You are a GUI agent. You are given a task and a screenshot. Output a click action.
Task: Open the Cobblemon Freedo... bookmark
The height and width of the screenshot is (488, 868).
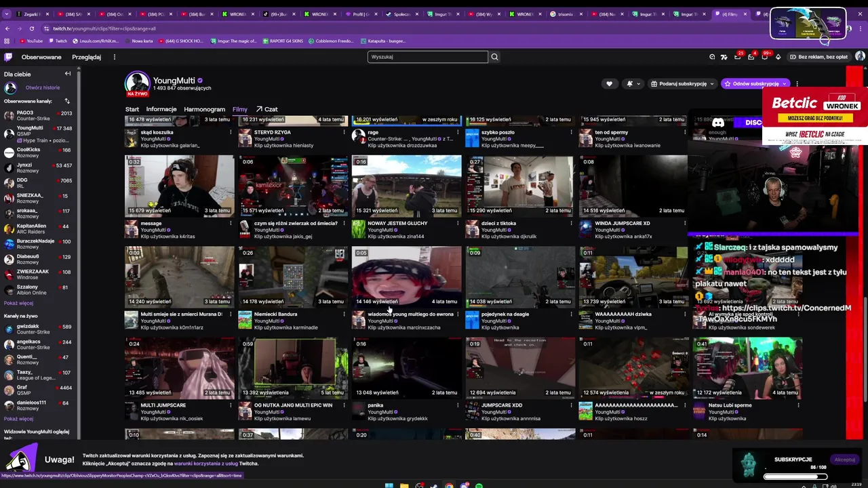click(x=331, y=41)
